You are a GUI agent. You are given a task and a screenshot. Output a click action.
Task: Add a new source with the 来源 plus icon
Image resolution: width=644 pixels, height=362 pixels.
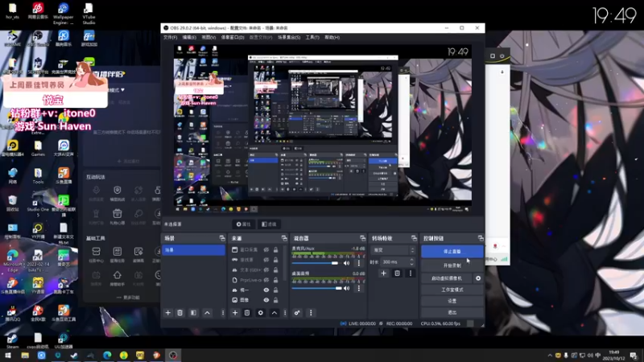pos(235,313)
